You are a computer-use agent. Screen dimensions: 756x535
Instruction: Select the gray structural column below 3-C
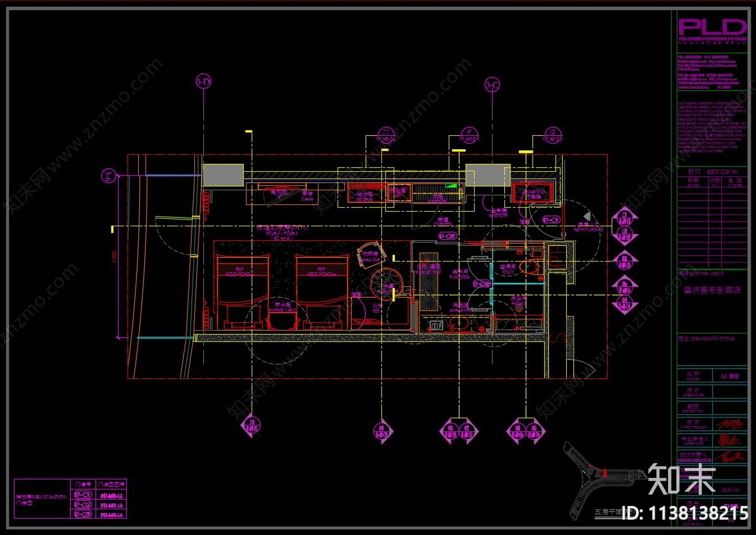pyautogui.click(x=488, y=175)
